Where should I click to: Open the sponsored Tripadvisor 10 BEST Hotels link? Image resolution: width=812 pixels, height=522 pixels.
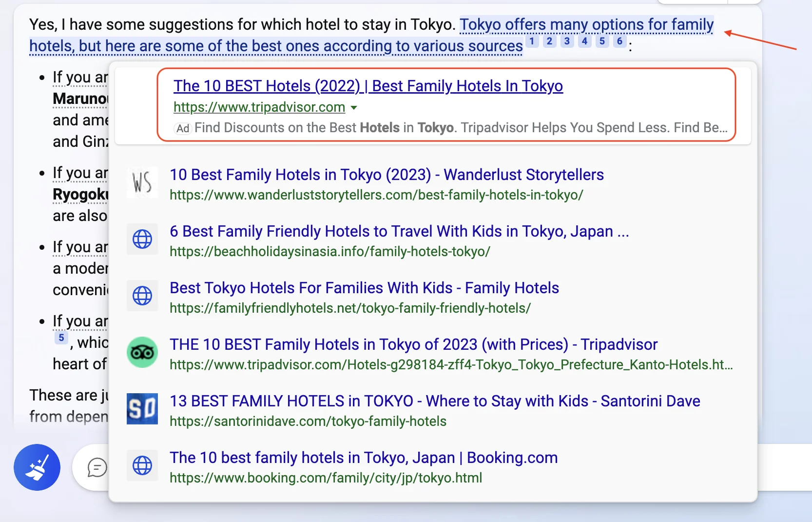368,86
